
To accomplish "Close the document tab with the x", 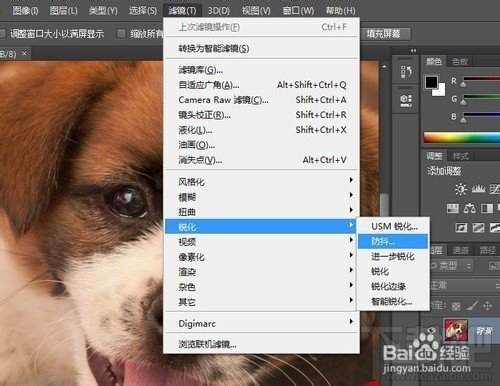I will [24, 53].
